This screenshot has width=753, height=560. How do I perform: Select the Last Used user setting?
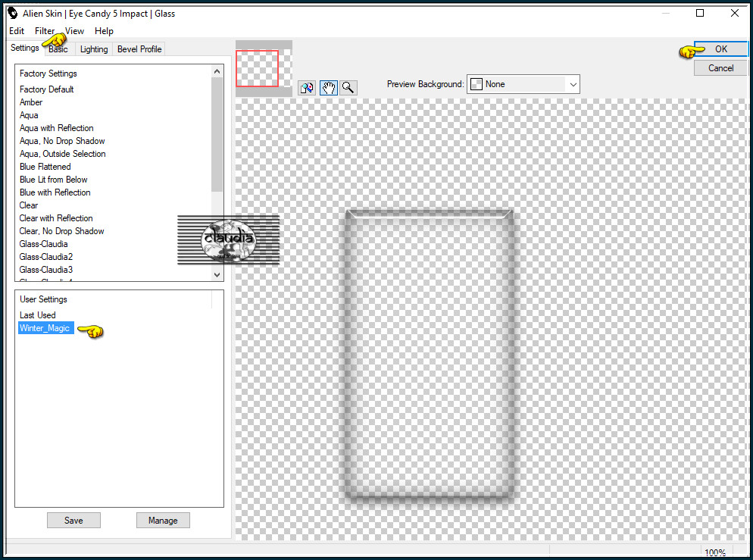point(38,315)
